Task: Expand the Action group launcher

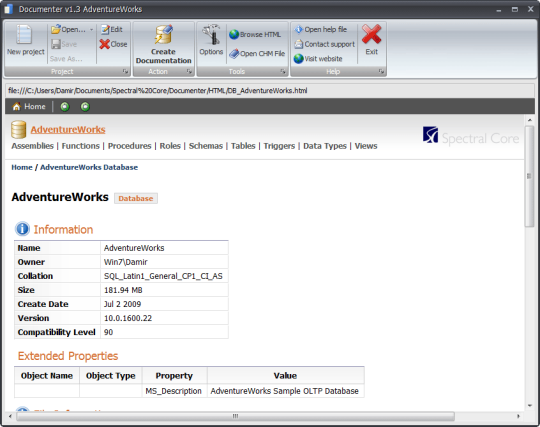Action: pos(189,71)
